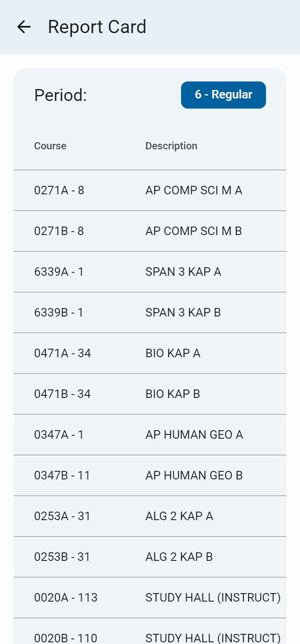Select STUDY HALL course 0020A - 113
Image resolution: width=300 pixels, height=644 pixels.
(66, 598)
